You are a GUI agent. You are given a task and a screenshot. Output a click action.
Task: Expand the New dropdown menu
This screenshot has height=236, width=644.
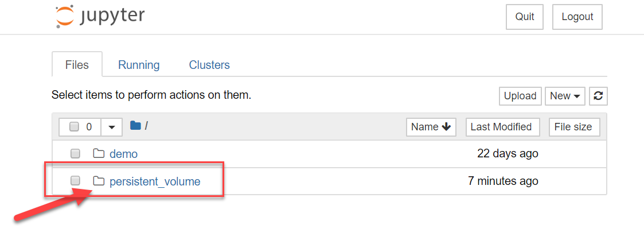(x=565, y=96)
